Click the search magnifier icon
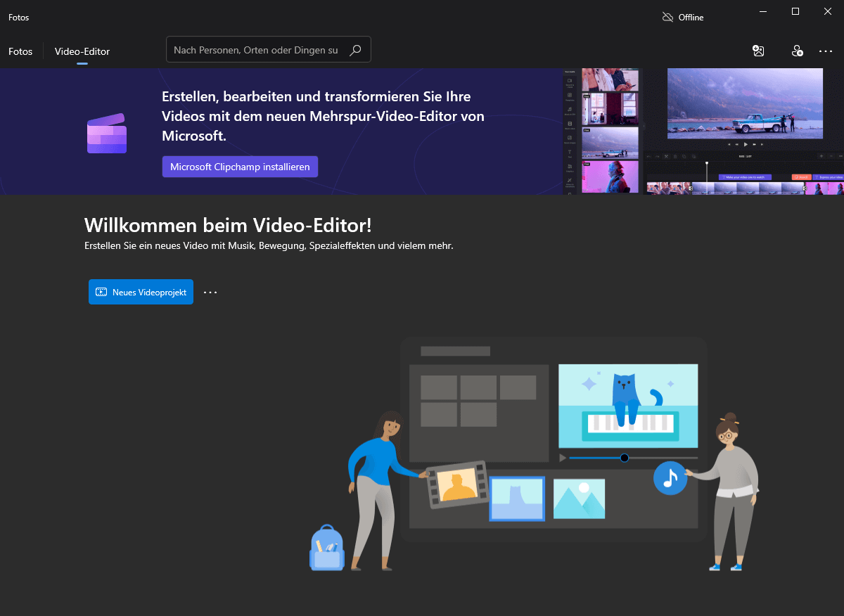The width and height of the screenshot is (844, 616). (356, 49)
